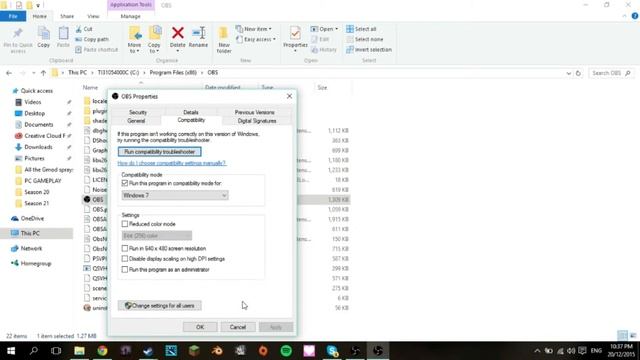Enable Reduced color mode checkbox

(125, 224)
